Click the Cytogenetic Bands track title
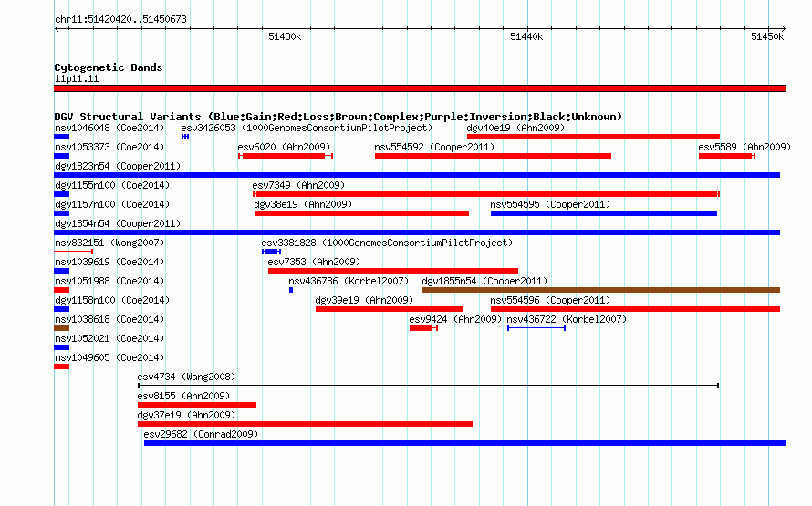This screenshot has width=812, height=506. click(109, 67)
